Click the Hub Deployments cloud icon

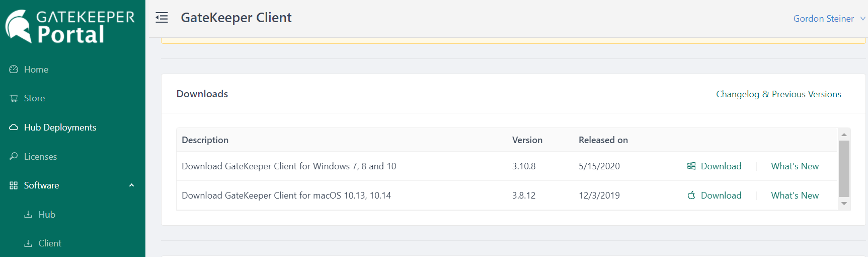[14, 127]
